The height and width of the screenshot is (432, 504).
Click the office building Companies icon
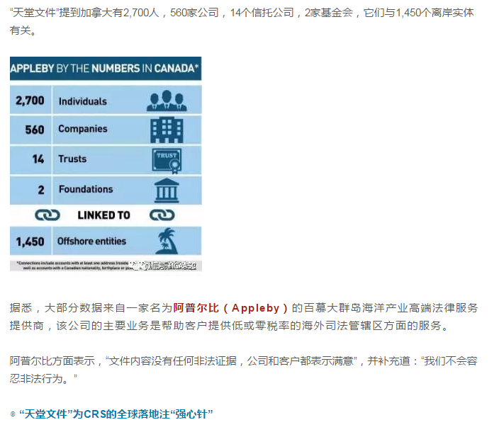(x=167, y=130)
